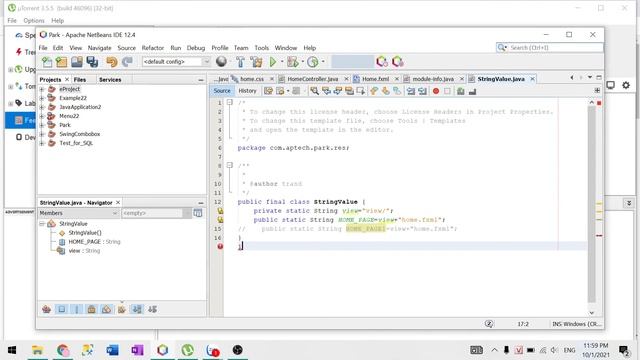The height and width of the screenshot is (360, 640).
Task: Click the Build Project hammer icon
Action: coord(240,62)
